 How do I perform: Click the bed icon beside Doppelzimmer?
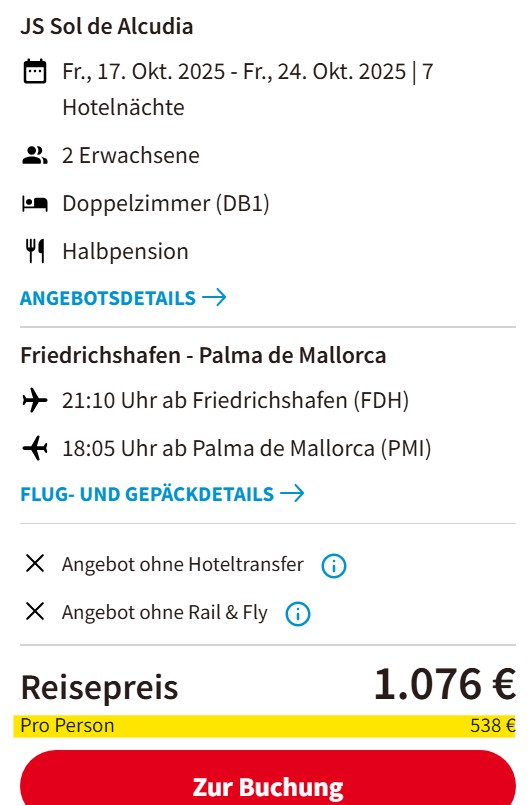click(35, 204)
